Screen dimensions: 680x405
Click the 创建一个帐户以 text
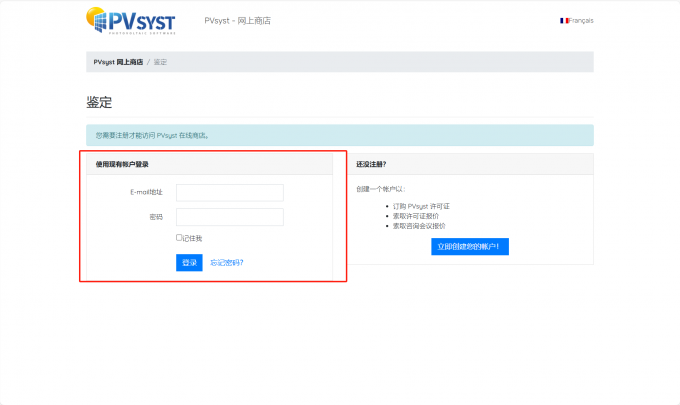(381, 189)
